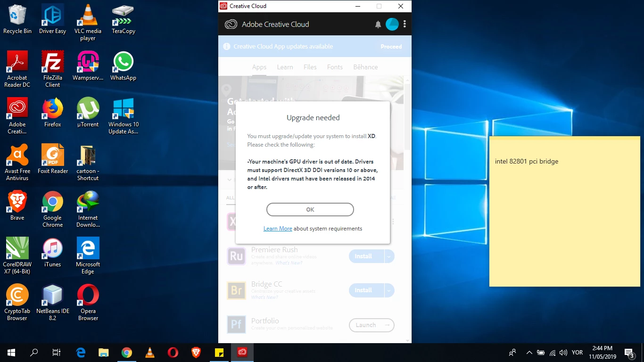Open Sticky Notes taskbar icon
644x362 pixels.
219,352
